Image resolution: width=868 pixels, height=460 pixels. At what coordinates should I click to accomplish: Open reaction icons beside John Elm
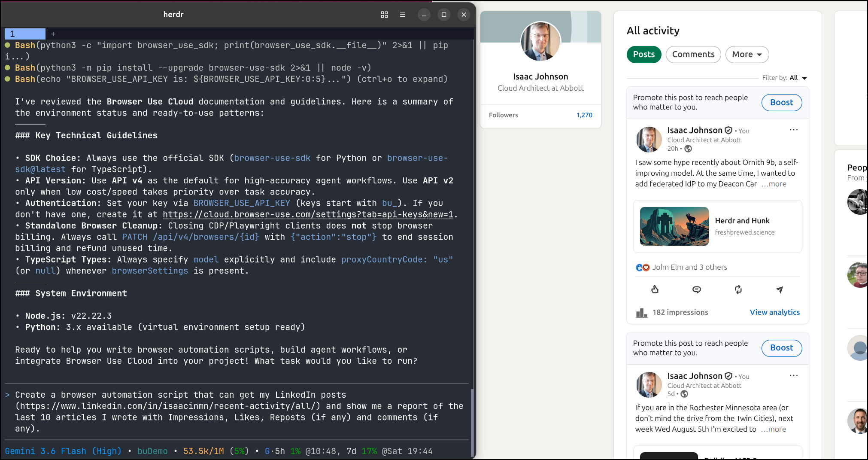click(643, 268)
